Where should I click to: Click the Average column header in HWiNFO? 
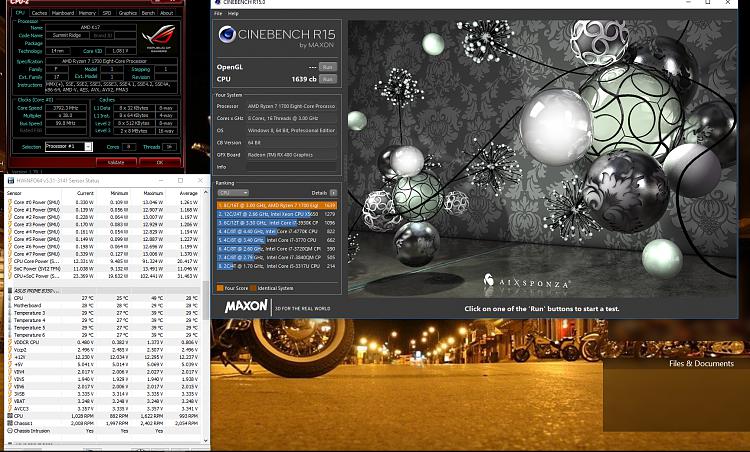[188, 193]
